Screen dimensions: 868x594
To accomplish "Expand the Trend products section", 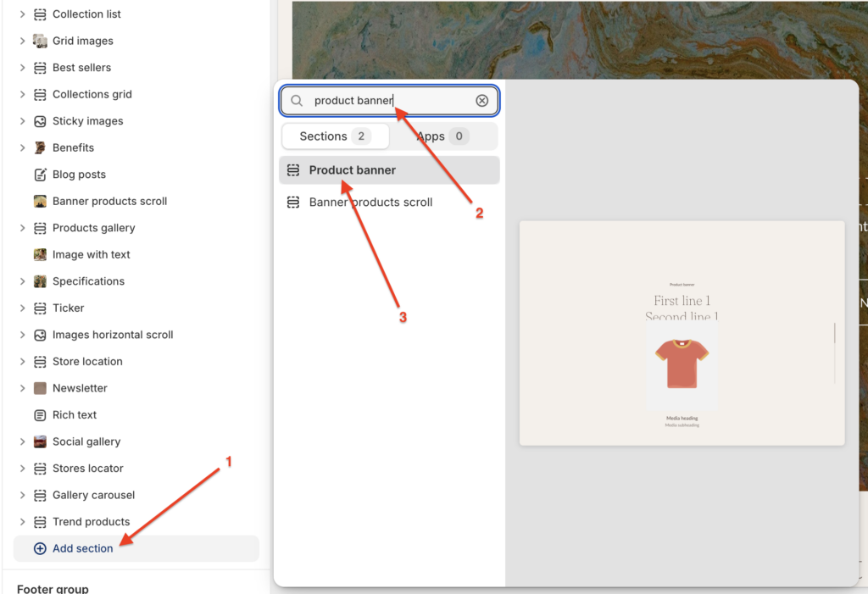I will (22, 522).
